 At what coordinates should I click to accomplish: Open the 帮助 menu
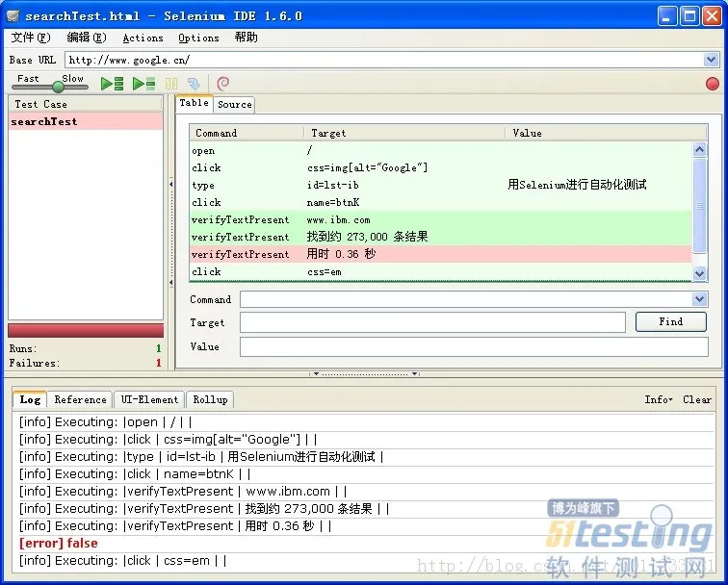pos(247,38)
